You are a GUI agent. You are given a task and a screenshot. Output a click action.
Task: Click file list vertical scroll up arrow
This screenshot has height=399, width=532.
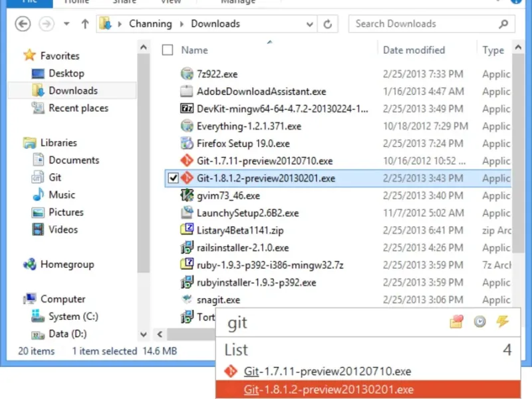point(518,47)
